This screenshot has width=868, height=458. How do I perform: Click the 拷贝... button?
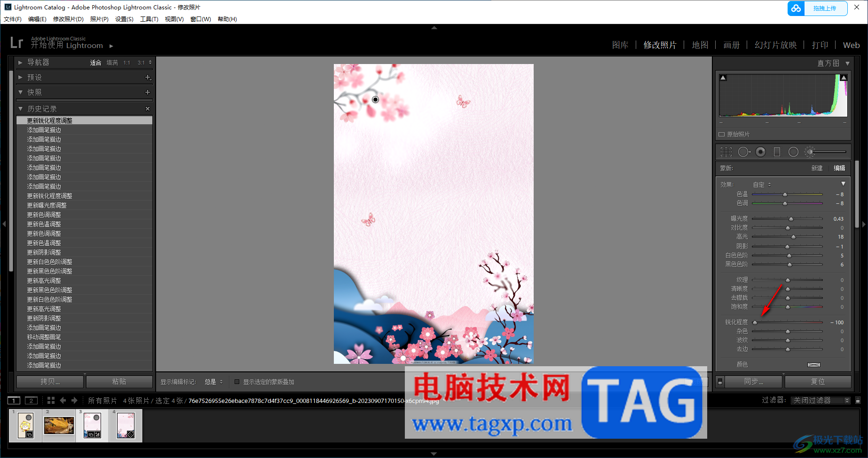tap(50, 382)
